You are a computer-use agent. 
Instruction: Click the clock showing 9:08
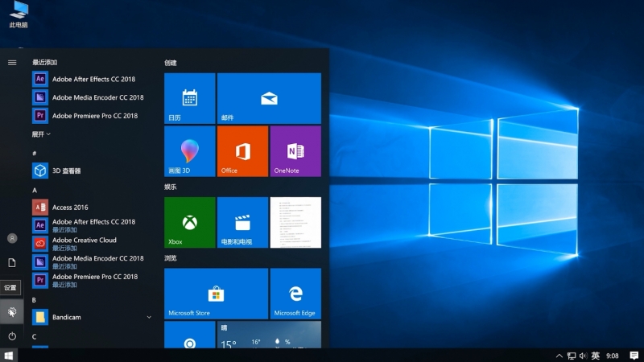tap(613, 356)
